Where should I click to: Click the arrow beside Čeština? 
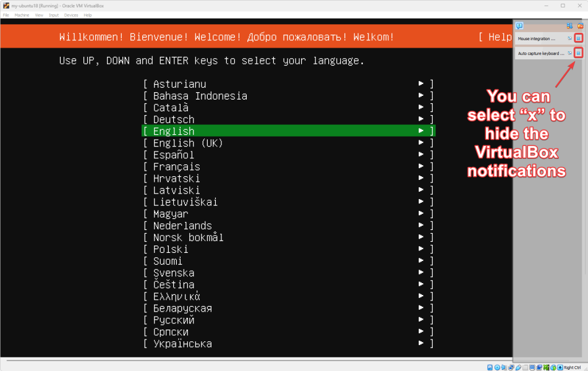420,284
